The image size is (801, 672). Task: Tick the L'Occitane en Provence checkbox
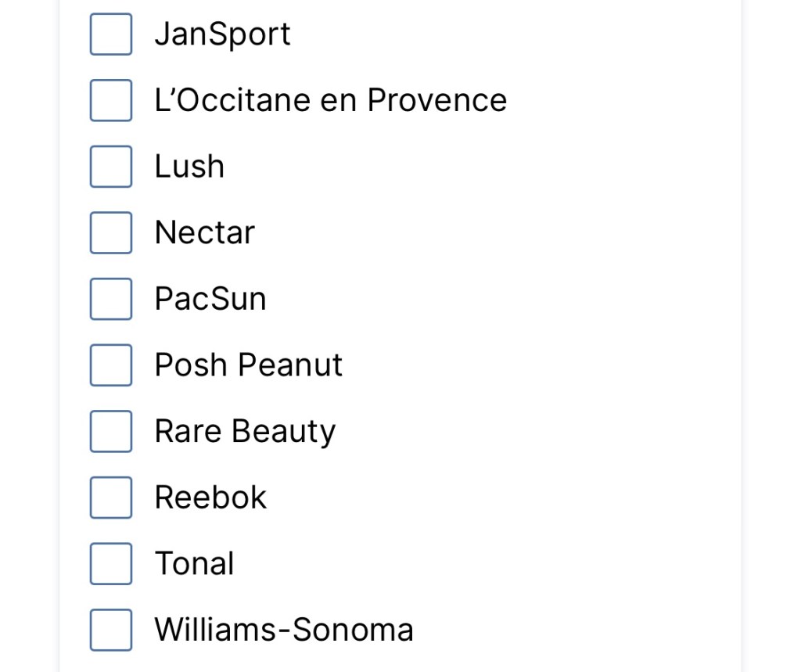pos(111,100)
